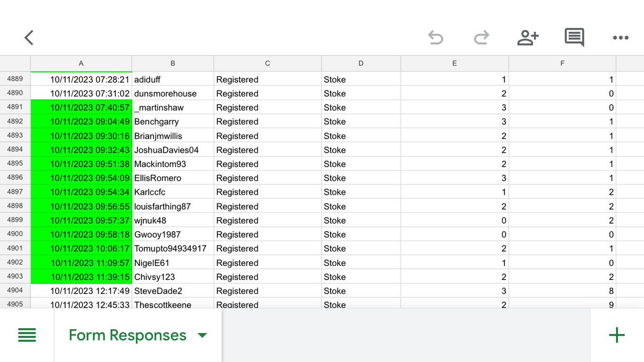Image resolution: width=644 pixels, height=362 pixels.
Task: Click cell 10/11/2023 07:31:02
Action: click(x=81, y=93)
